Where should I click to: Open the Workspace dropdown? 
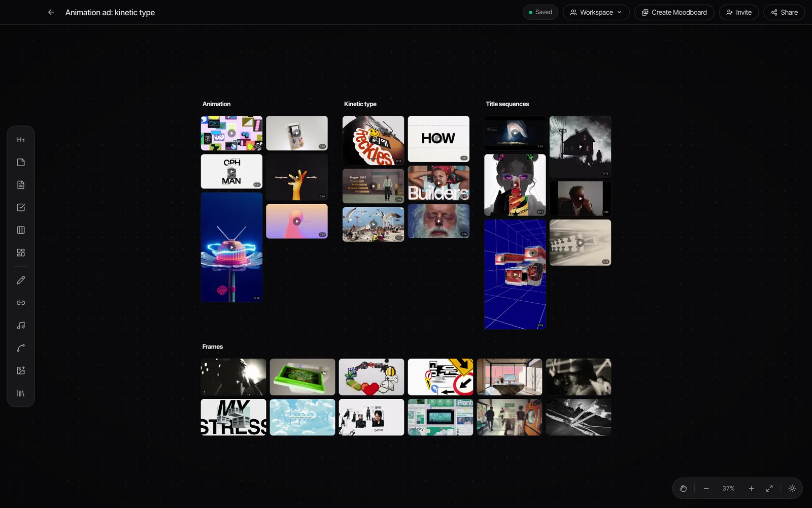point(596,12)
